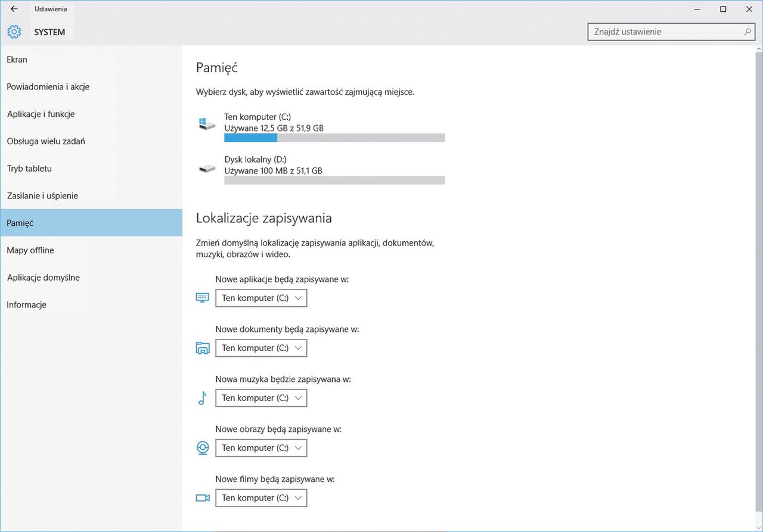Click 'Nowe aplikacje będą zapisywane w:' label

282,279
